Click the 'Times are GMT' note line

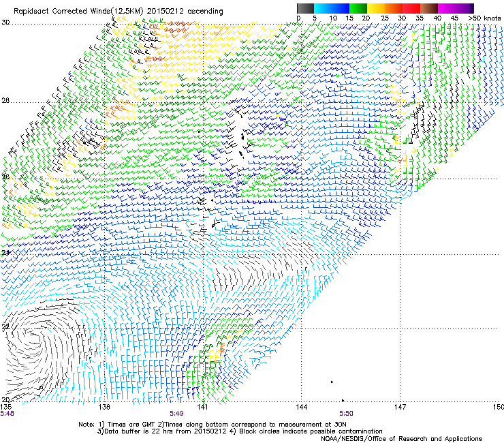(212, 425)
